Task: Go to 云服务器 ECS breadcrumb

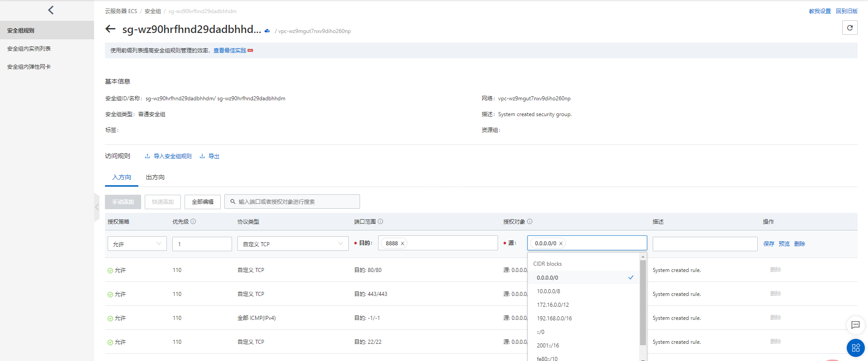Action: click(121, 11)
